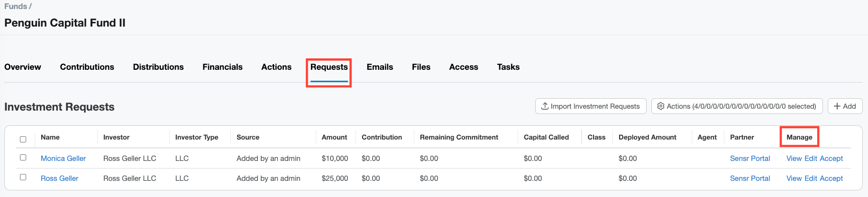Switch to the Contributions tab
The height and width of the screenshot is (197, 868).
point(87,67)
